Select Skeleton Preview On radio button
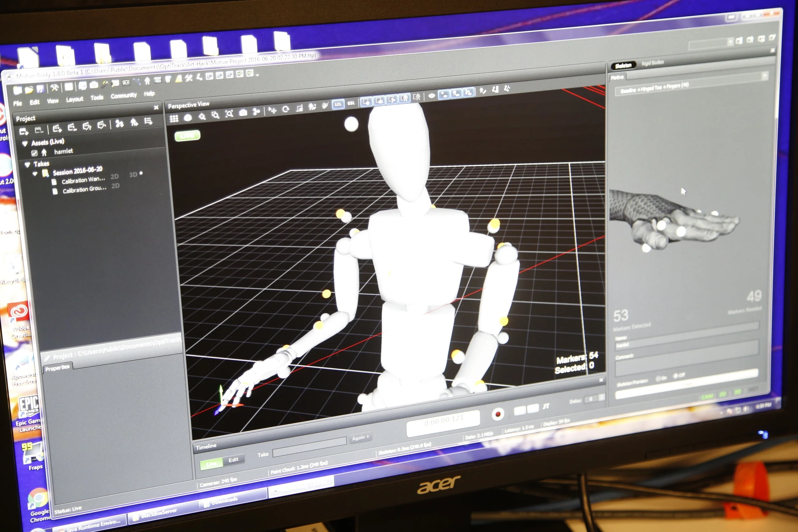Image resolution: width=798 pixels, height=532 pixels. tap(658, 378)
